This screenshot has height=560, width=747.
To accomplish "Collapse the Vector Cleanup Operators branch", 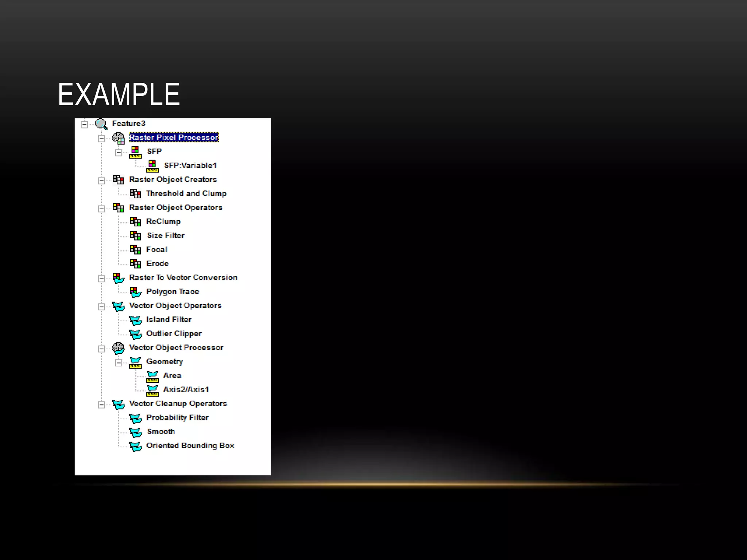I will [x=101, y=405].
